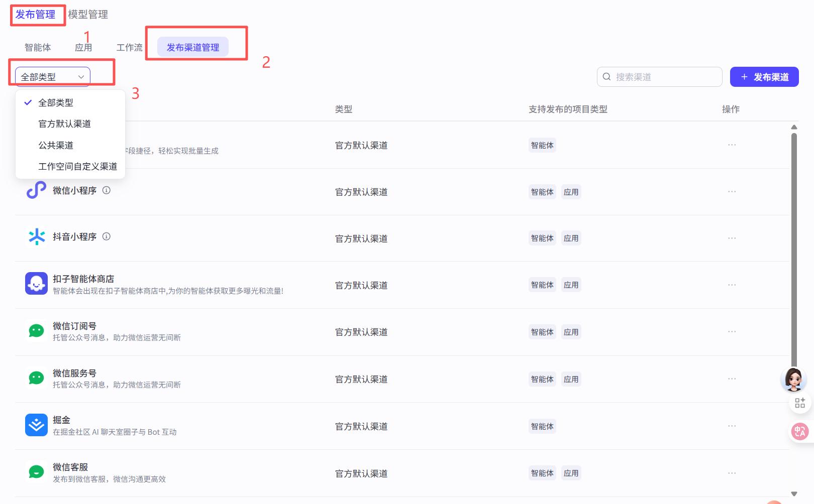Image resolution: width=814 pixels, height=504 pixels.
Task: Select the 扣子智能体商店 octopus icon
Action: point(36,283)
